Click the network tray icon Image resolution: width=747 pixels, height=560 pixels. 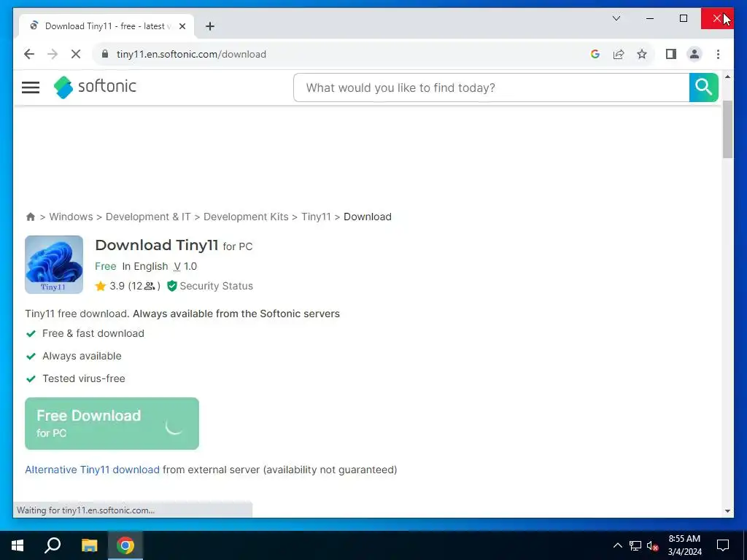coord(635,545)
